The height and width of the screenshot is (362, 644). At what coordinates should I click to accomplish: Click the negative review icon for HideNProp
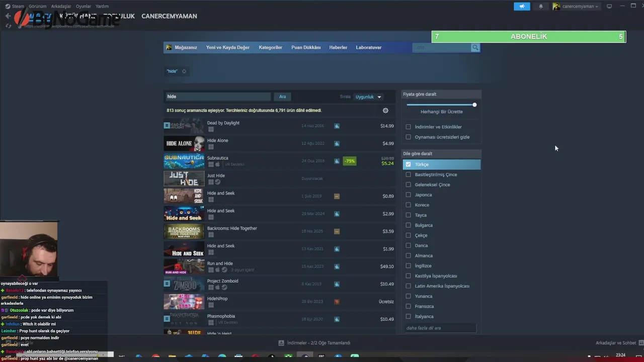tap(337, 302)
